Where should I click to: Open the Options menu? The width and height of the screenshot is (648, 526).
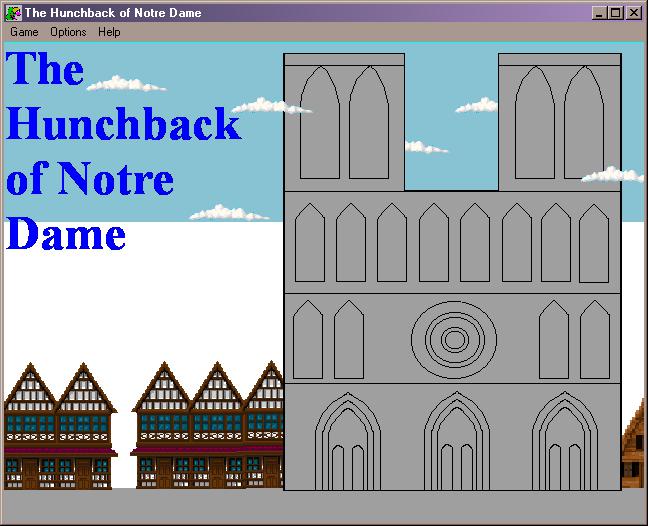pos(68,32)
